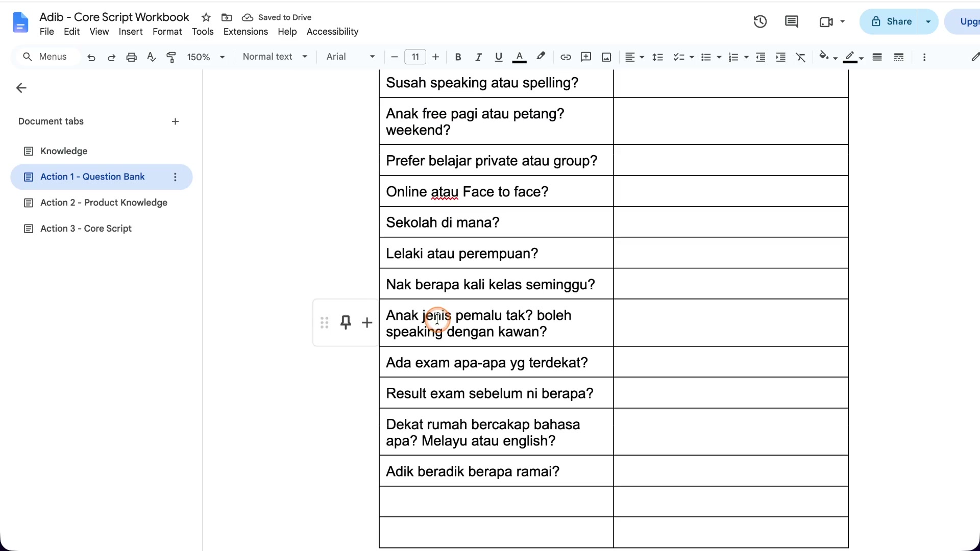This screenshot has width=980, height=551.
Task: Open version history clock icon
Action: tap(760, 21)
